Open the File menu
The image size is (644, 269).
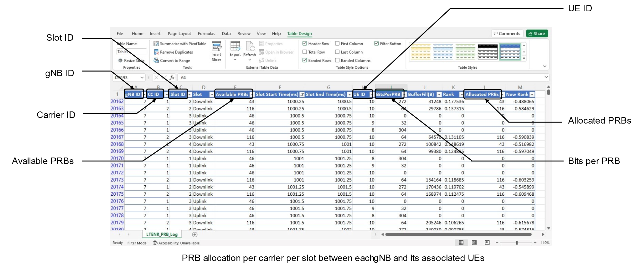(x=120, y=34)
